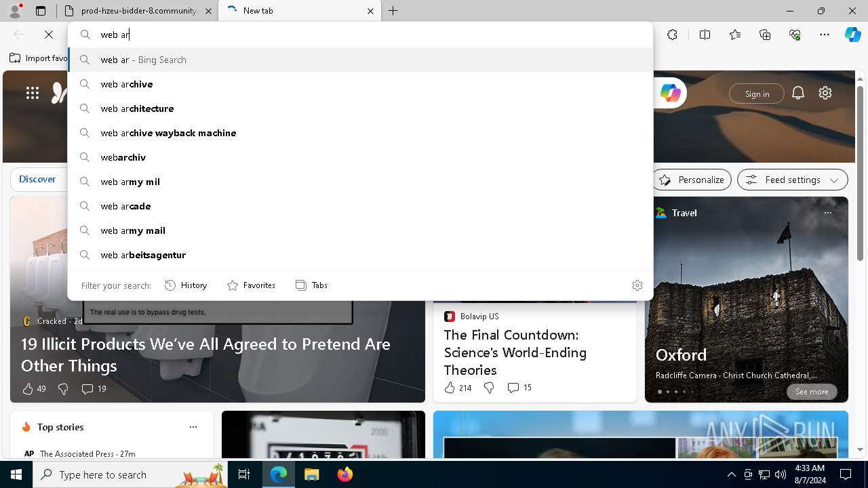
Task: Open the tab actions menu icon
Action: 41,11
